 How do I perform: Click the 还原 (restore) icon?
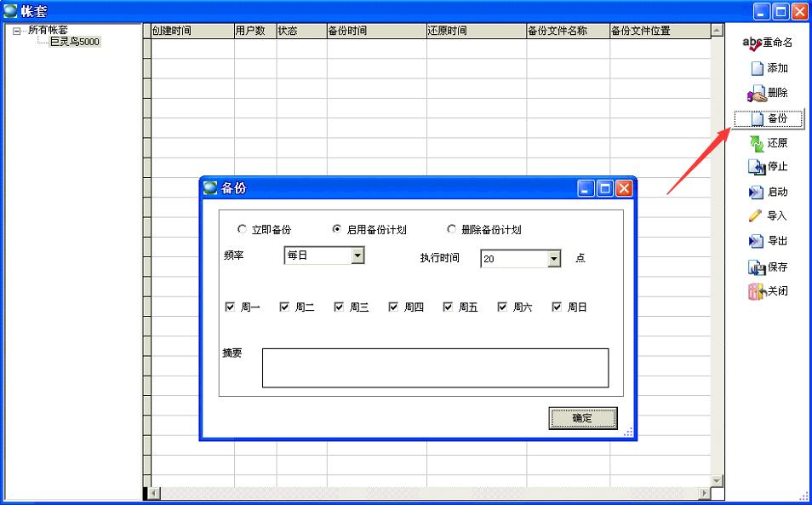click(757, 143)
